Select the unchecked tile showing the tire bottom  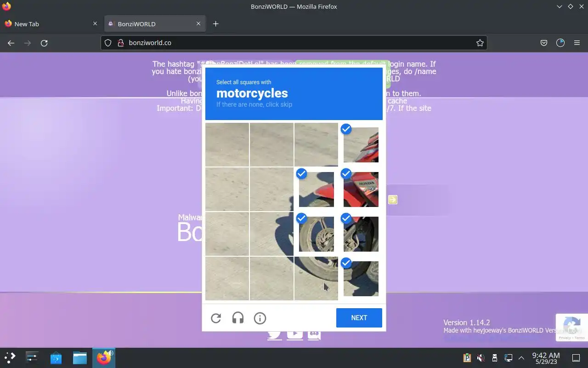(x=317, y=278)
